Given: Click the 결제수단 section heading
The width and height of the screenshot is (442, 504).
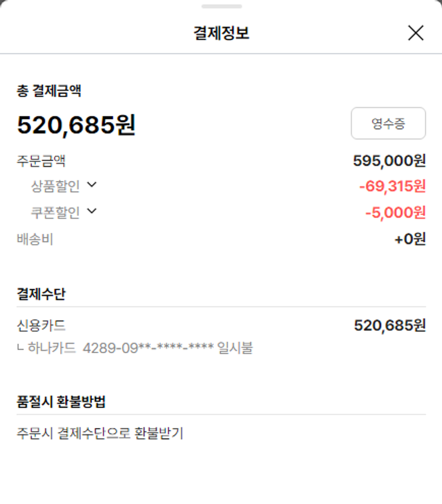Looking at the screenshot, I should [x=41, y=294].
